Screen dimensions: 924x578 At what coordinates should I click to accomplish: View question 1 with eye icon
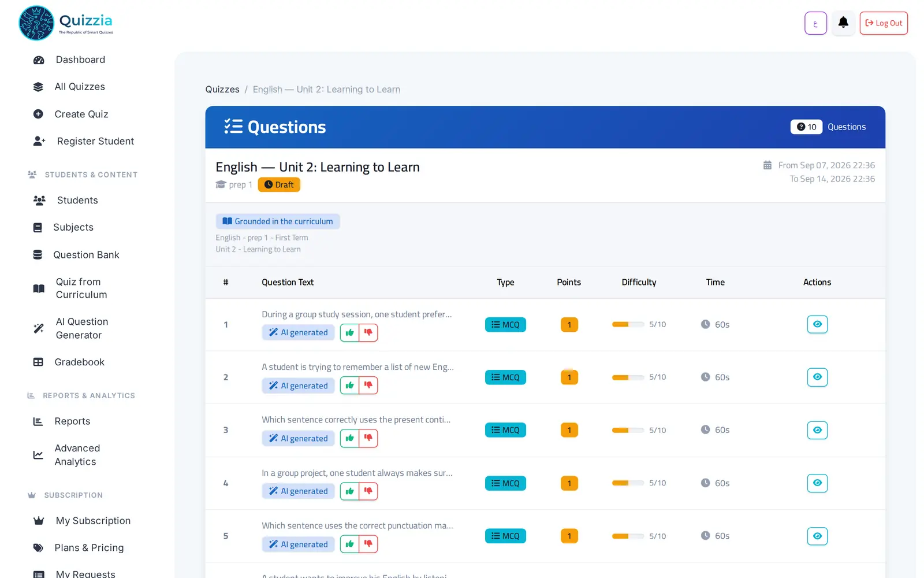pos(817,324)
